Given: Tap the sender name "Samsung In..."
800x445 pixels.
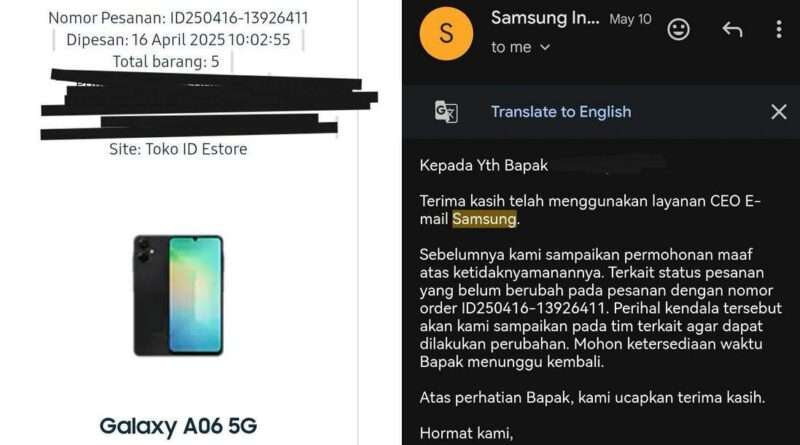Looking at the screenshot, I should (x=545, y=18).
